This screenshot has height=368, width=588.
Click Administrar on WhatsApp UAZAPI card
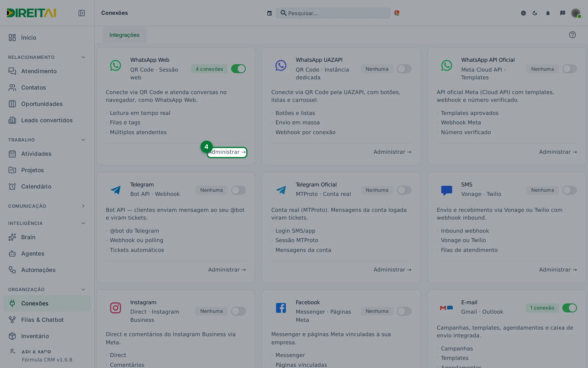pos(392,152)
